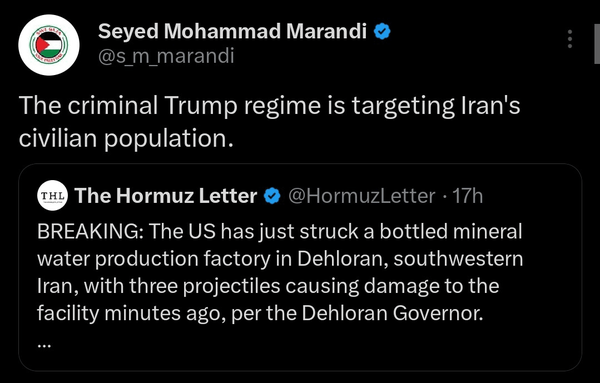Open The Hormuz Letter account name
The width and height of the screenshot is (600, 383).
[166, 196]
